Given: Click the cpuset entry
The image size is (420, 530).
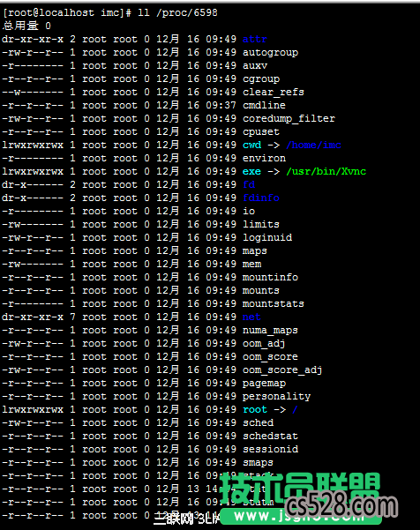Looking at the screenshot, I should click(261, 131).
